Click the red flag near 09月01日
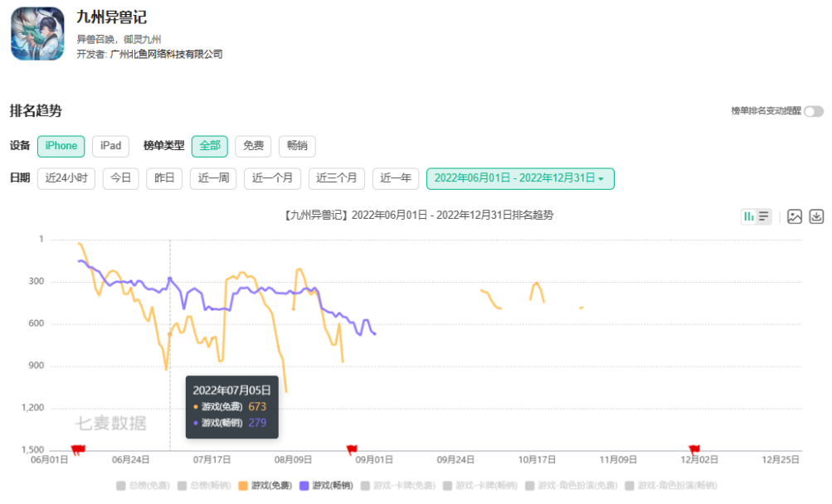This screenshot has height=504, width=832. (352, 449)
